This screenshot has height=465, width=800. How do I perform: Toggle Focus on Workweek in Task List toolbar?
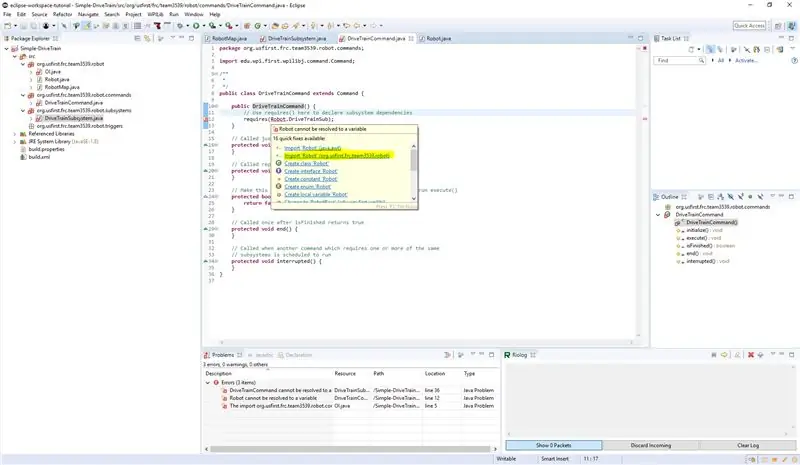733,50
